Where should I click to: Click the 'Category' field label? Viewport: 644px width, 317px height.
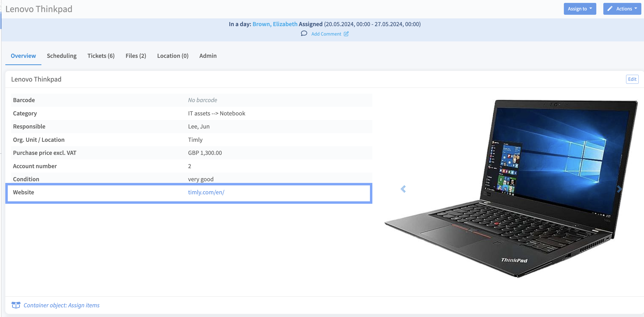click(25, 113)
